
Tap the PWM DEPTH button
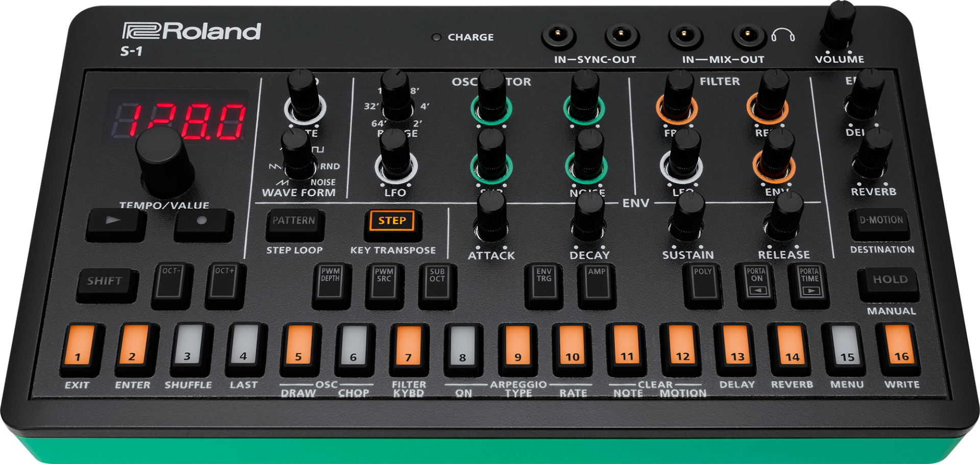pyautogui.click(x=331, y=285)
